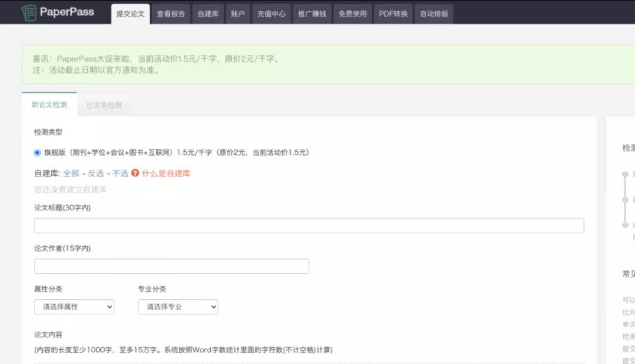Select the 旗舰版 radio button

coord(37,153)
